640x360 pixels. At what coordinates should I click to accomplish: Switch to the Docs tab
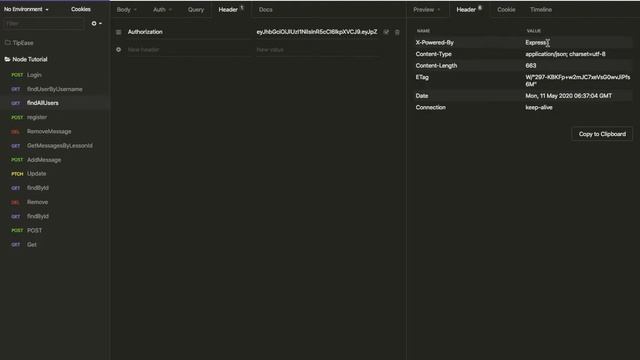[x=266, y=9]
